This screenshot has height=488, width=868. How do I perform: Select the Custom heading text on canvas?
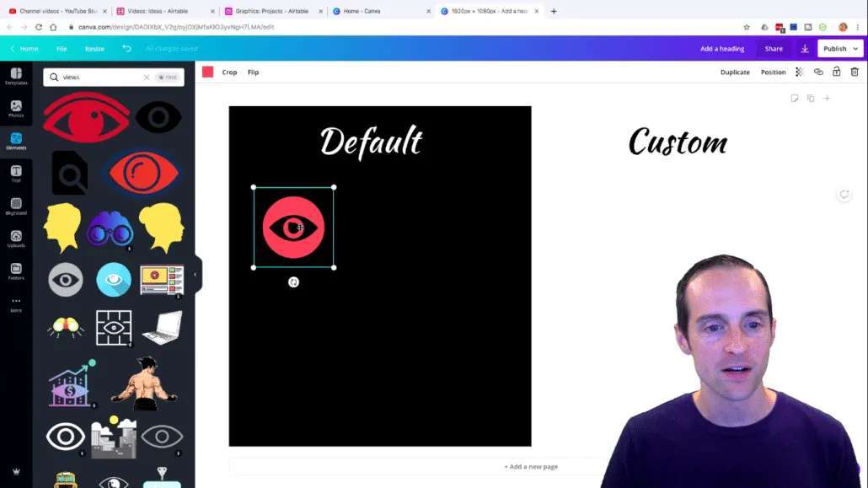(x=678, y=142)
